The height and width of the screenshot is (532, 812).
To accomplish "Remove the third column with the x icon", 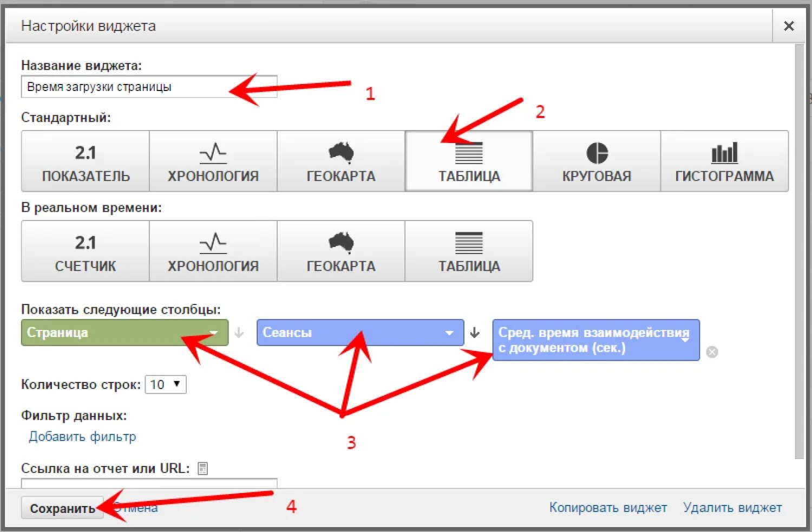I will tap(712, 352).
